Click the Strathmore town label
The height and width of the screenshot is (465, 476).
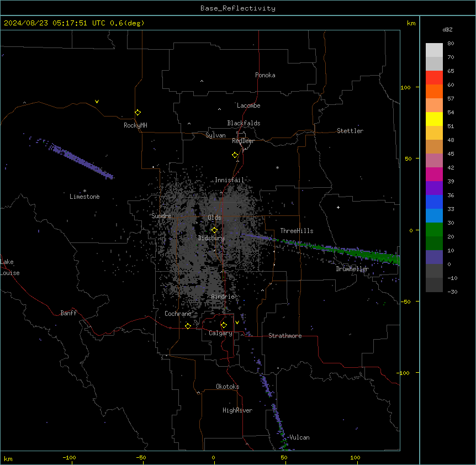285,336
